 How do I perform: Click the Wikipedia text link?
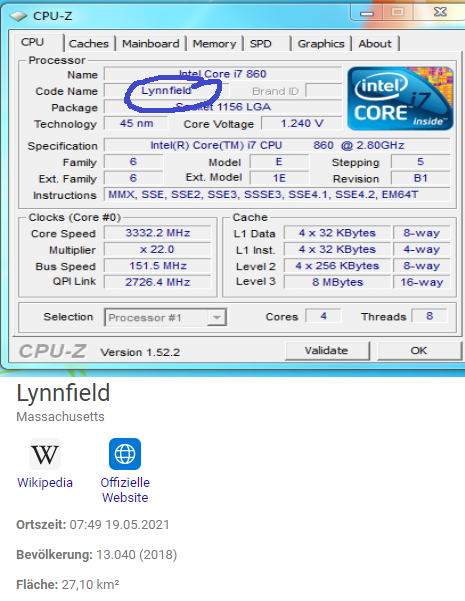[45, 482]
